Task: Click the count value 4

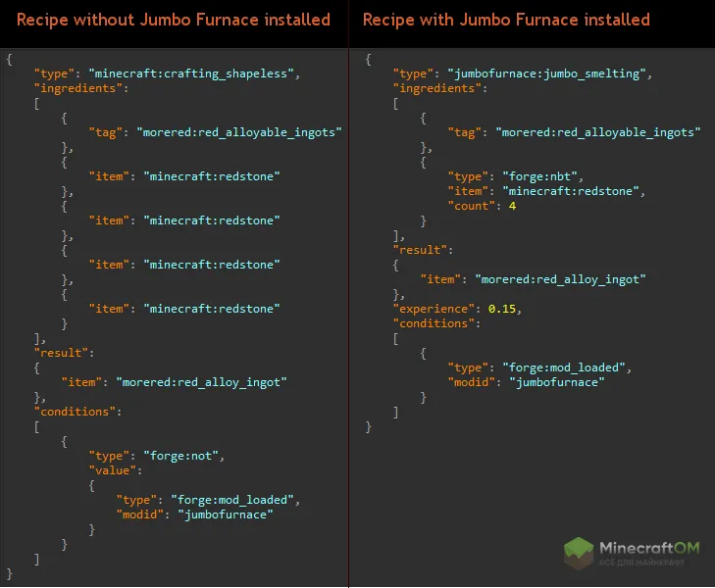Action: pyautogui.click(x=513, y=207)
